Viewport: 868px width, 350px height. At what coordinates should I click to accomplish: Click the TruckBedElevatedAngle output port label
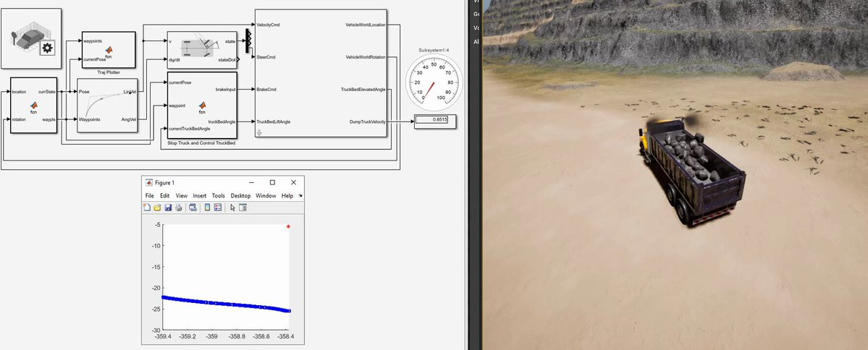(363, 89)
